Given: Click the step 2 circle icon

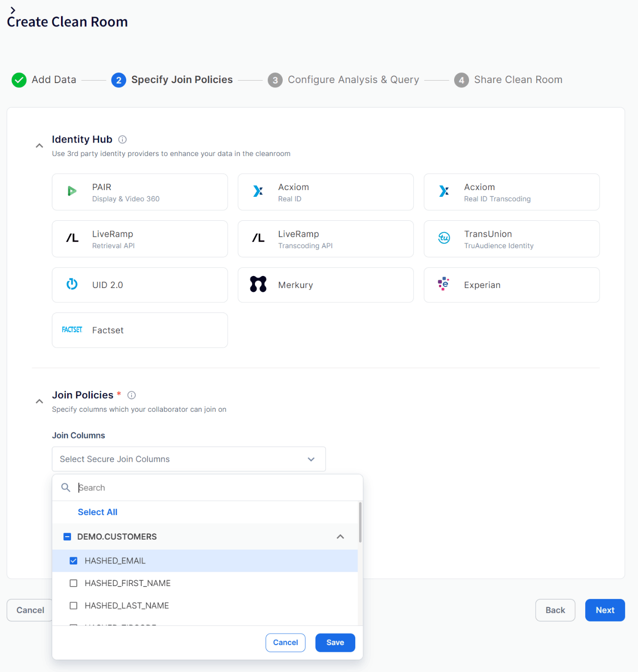Looking at the screenshot, I should pyautogui.click(x=119, y=80).
